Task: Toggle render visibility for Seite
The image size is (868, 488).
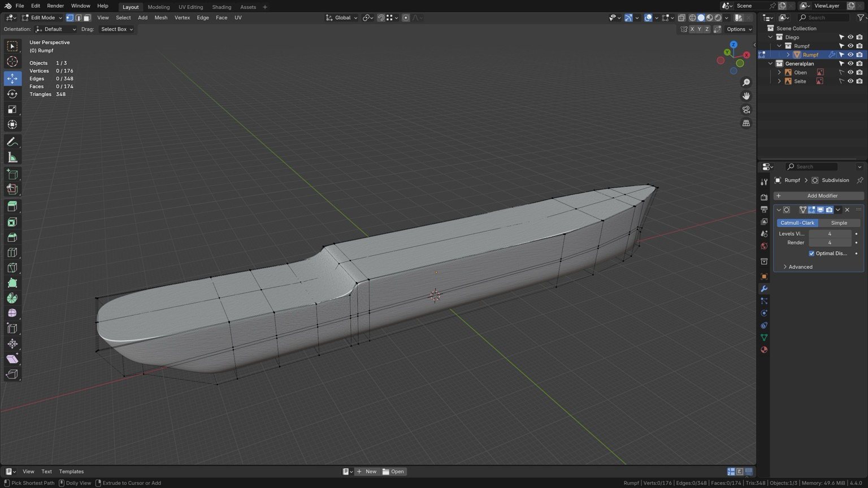Action: [x=859, y=81]
